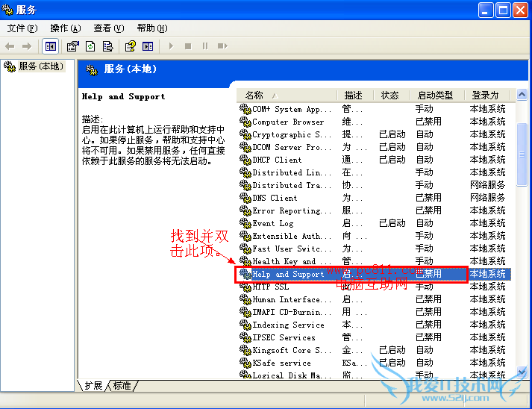Click the Pause Service icon
This screenshot has height=409, width=532.
click(205, 46)
